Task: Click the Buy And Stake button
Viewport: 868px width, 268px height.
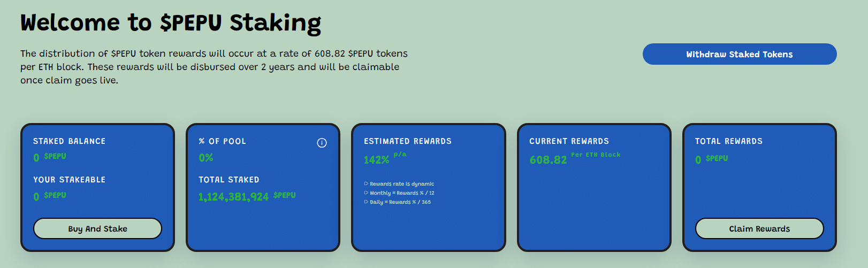Action: [97, 228]
